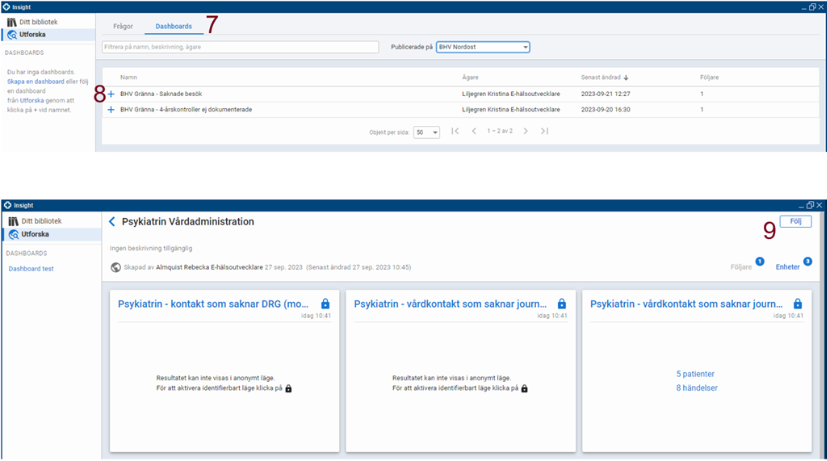Image resolution: width=827 pixels, height=461 pixels.
Task: Click date 2023-09-20 16:30 cell
Action: point(605,110)
